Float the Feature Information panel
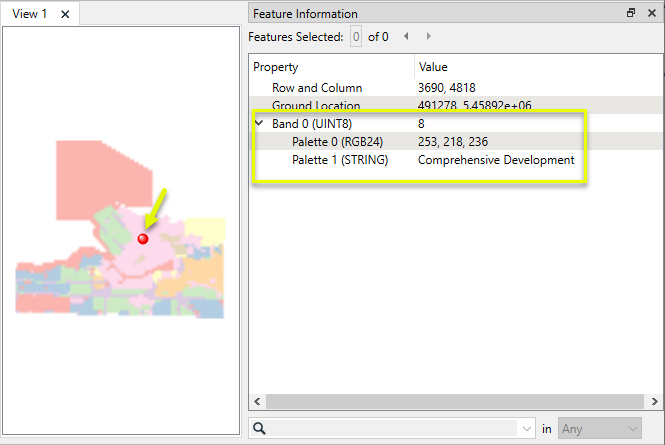The image size is (665, 445). (631, 13)
